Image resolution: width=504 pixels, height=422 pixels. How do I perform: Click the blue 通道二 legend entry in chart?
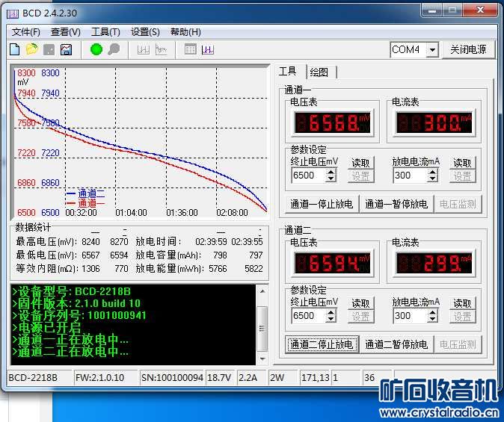coord(85,193)
